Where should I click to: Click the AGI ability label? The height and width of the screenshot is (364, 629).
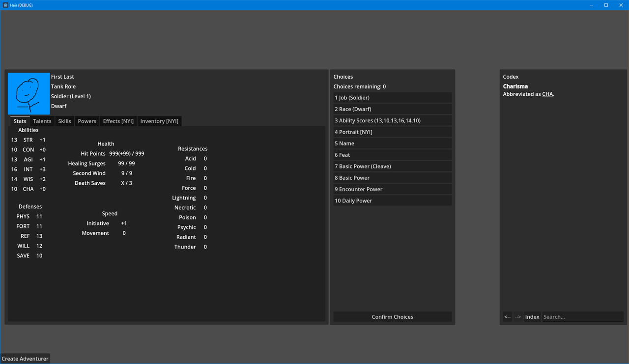click(x=28, y=160)
